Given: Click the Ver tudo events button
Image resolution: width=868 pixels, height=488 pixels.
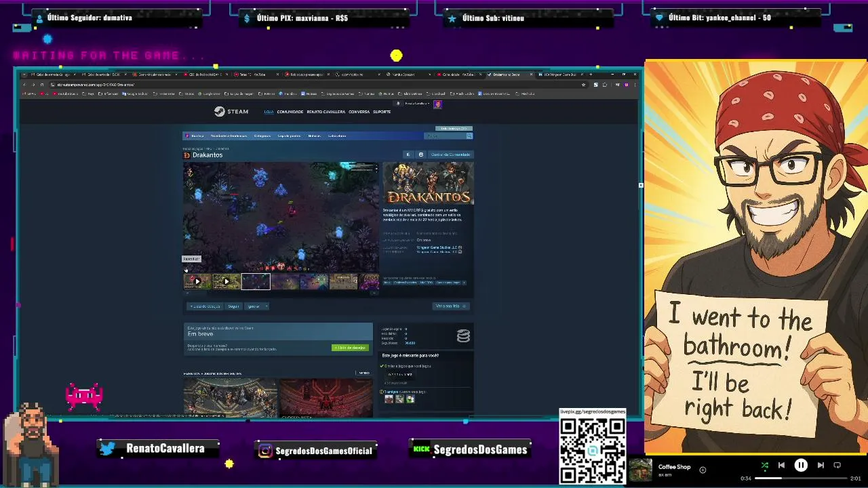Looking at the screenshot, I should pos(364,373).
